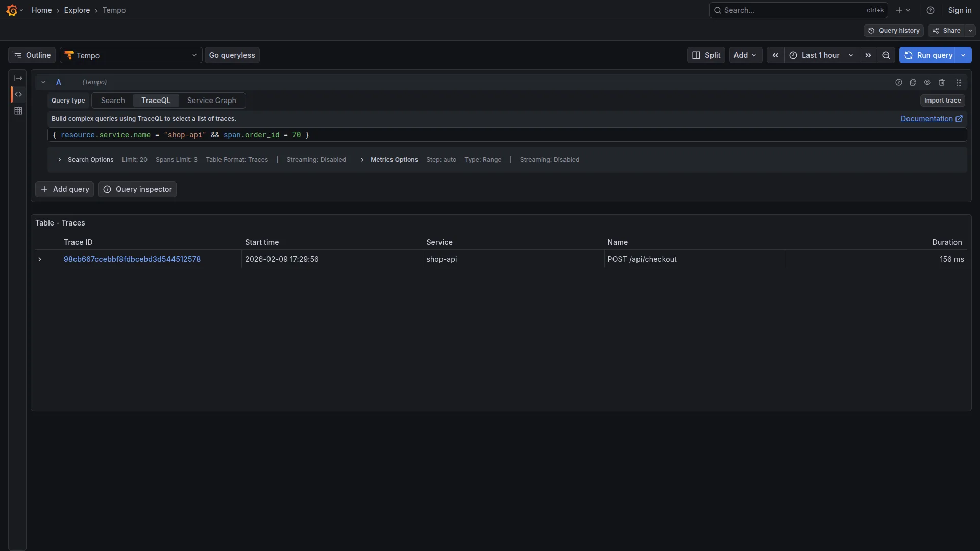Enable the Outline panel
This screenshot has height=551, width=980.
coord(31,55)
